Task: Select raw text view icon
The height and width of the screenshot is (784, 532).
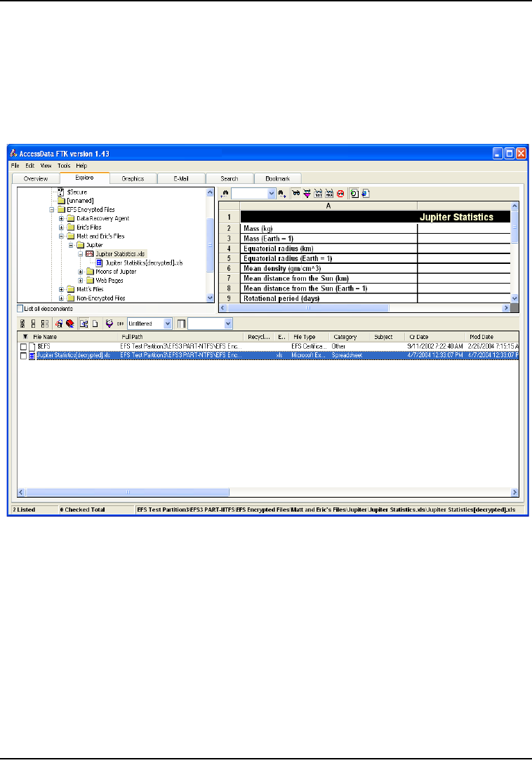Action: click(318, 194)
